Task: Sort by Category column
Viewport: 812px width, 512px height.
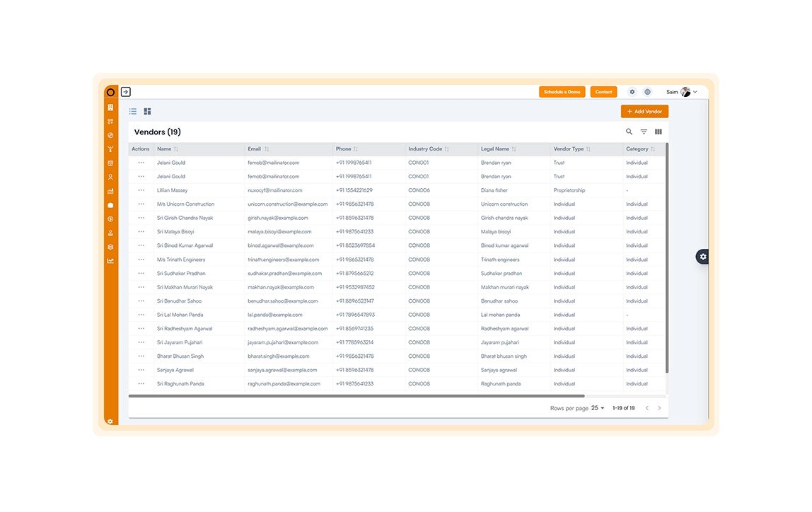Action: (653, 149)
